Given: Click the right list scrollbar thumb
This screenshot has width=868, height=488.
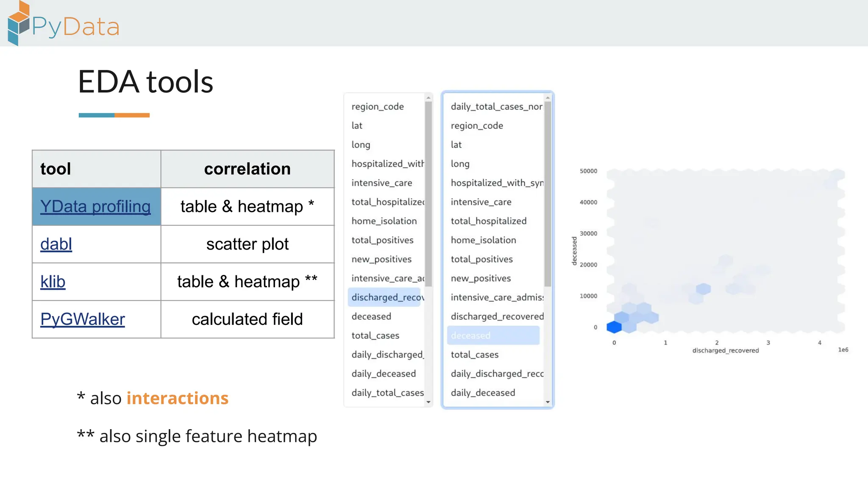Looking at the screenshot, I should [548, 194].
